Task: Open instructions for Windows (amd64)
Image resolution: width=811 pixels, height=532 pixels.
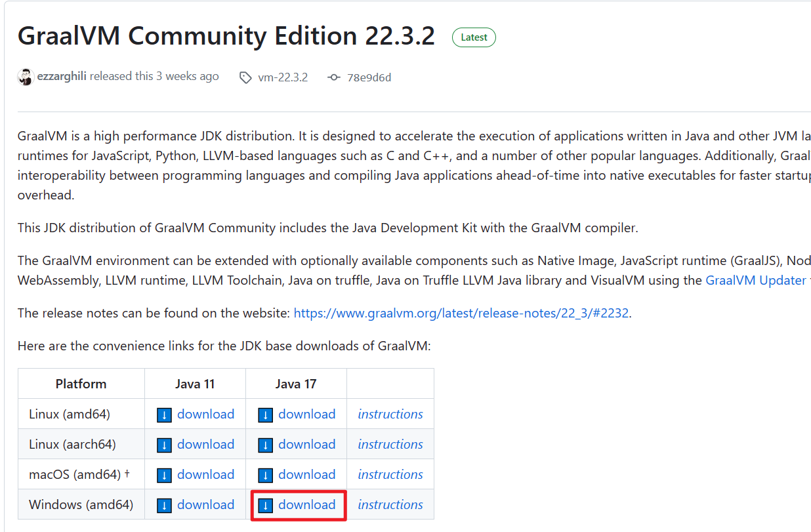Action: [x=390, y=504]
